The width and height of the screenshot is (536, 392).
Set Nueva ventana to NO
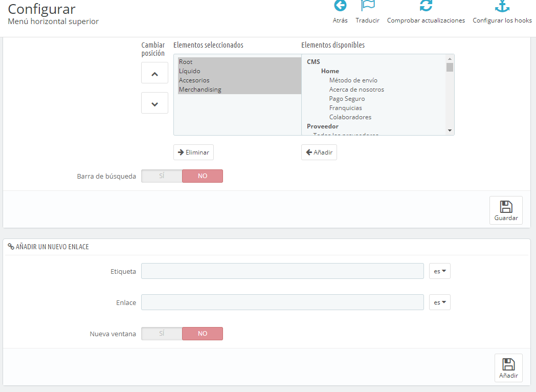click(203, 334)
